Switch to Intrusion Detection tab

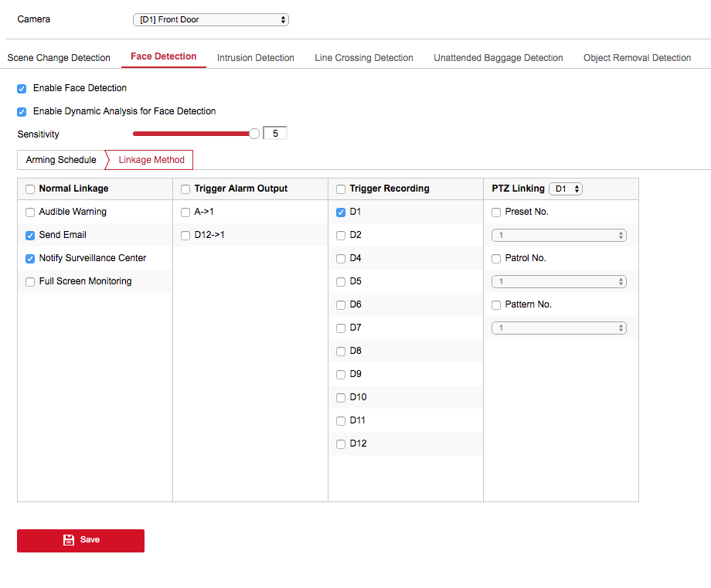[255, 58]
